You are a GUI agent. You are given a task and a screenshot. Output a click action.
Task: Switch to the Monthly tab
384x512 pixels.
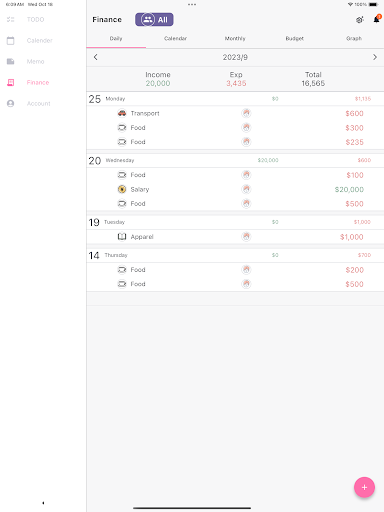(x=235, y=39)
